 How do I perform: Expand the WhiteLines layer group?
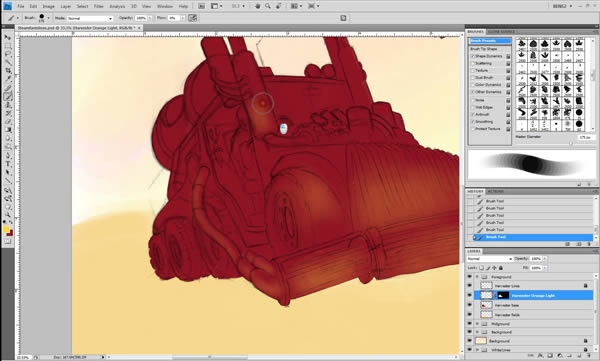[x=477, y=350]
